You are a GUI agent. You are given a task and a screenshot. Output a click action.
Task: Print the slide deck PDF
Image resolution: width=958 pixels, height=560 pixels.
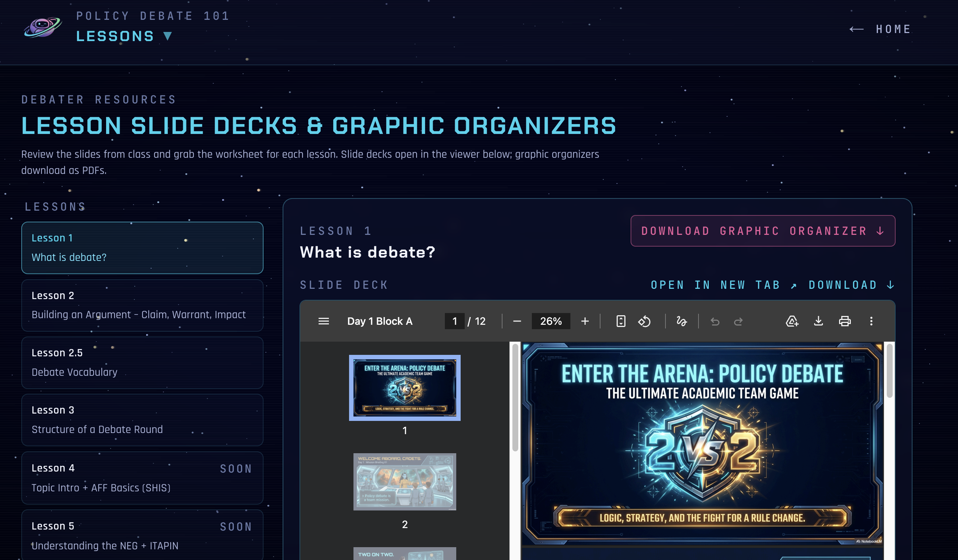845,321
